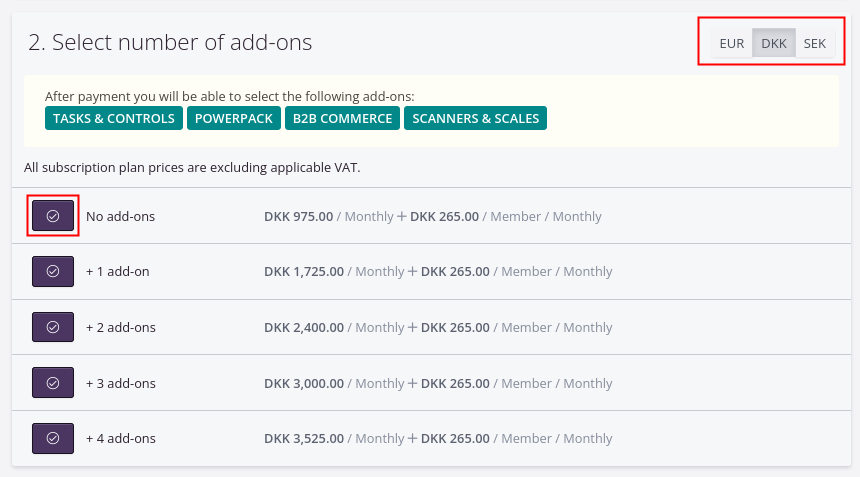
Task: Click the "+ 2 add-ons" row label
Action: 121,327
